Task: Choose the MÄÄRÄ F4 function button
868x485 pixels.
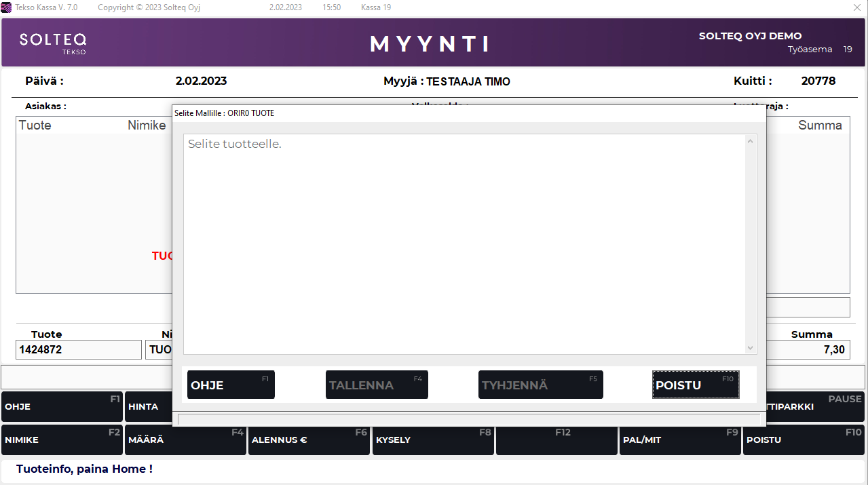Action: (x=185, y=440)
